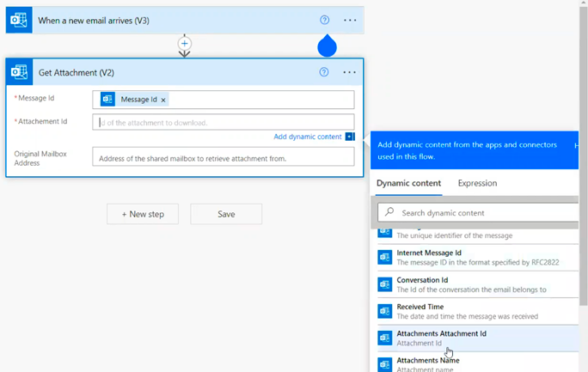The height and width of the screenshot is (372, 588).
Task: Open help for 'When a new email arrives'
Action: coord(324,21)
